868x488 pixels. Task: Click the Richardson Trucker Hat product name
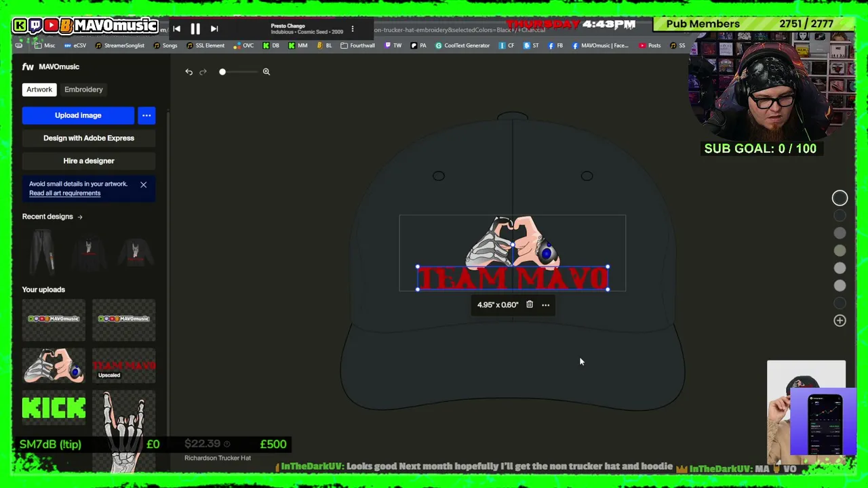(x=218, y=458)
